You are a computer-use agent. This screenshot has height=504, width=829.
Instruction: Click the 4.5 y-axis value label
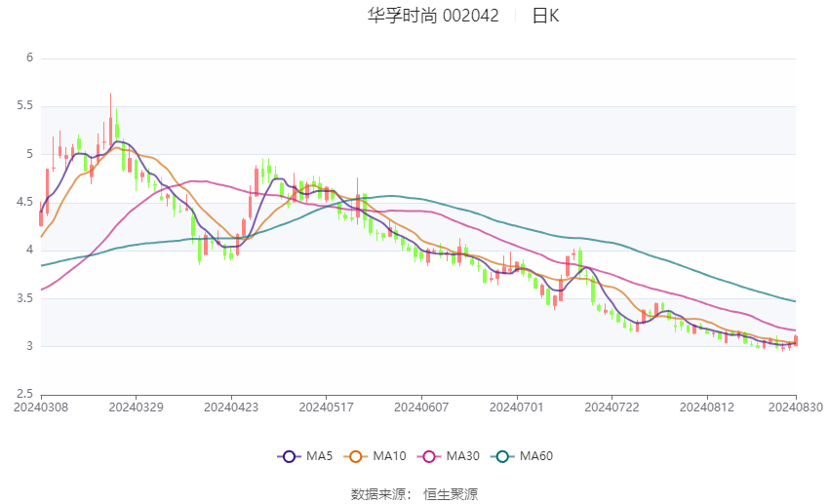(x=24, y=203)
